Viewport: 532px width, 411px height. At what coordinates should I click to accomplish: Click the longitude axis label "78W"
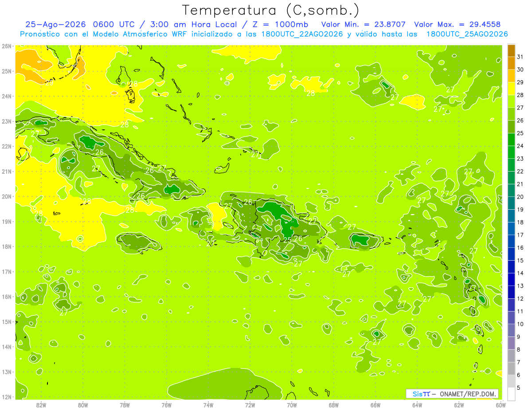[125, 405]
